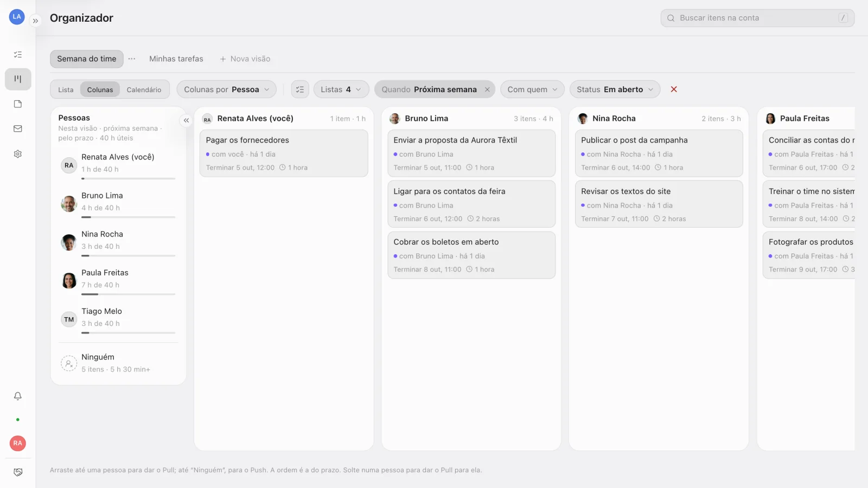Select the Semana do time view tab
The image size is (868, 488).
(x=87, y=59)
